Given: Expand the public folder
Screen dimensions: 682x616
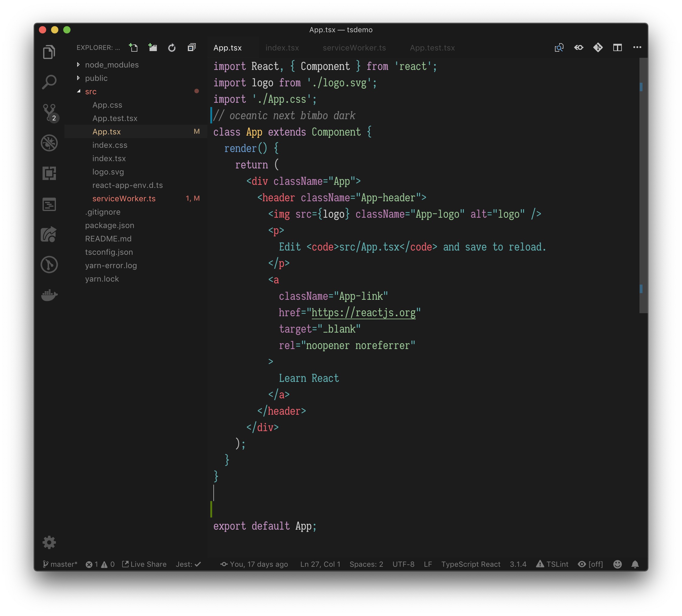Looking at the screenshot, I should (96, 78).
